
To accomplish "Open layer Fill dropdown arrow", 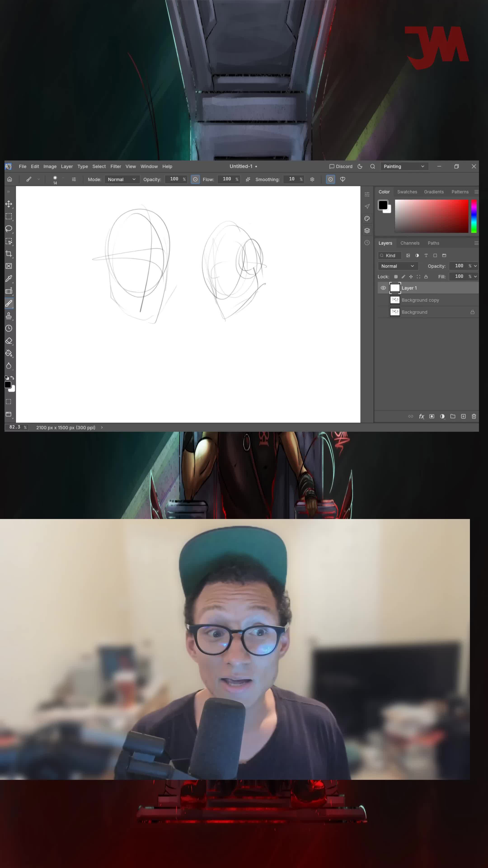I will 475,276.
